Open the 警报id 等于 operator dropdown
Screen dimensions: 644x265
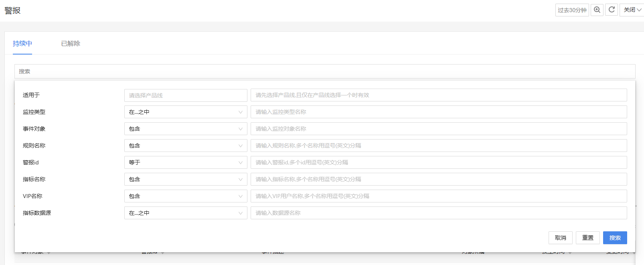pyautogui.click(x=186, y=163)
